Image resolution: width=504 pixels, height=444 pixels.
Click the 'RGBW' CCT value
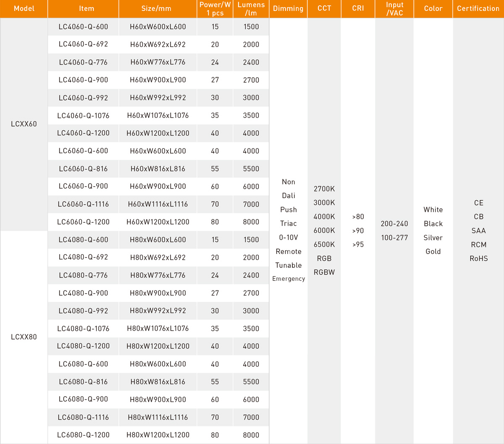[x=324, y=272]
